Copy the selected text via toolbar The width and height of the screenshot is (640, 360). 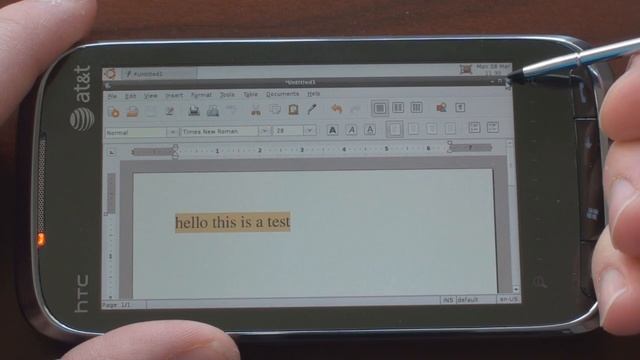coord(275,109)
